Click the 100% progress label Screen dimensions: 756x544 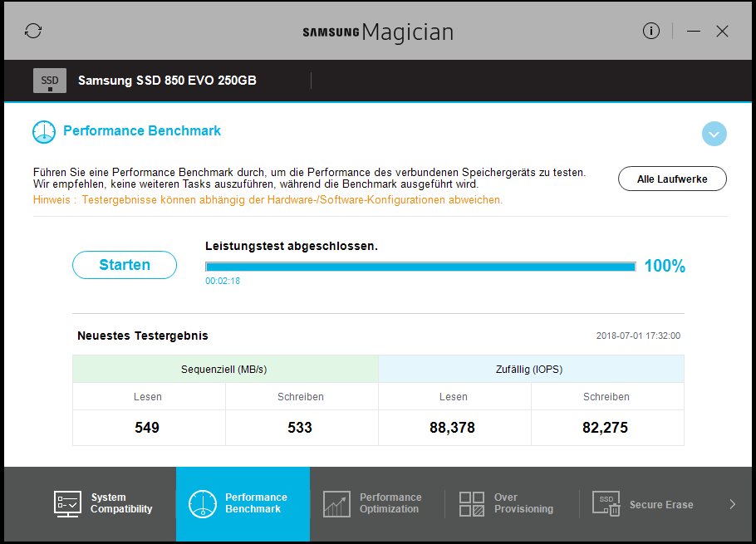(x=665, y=266)
